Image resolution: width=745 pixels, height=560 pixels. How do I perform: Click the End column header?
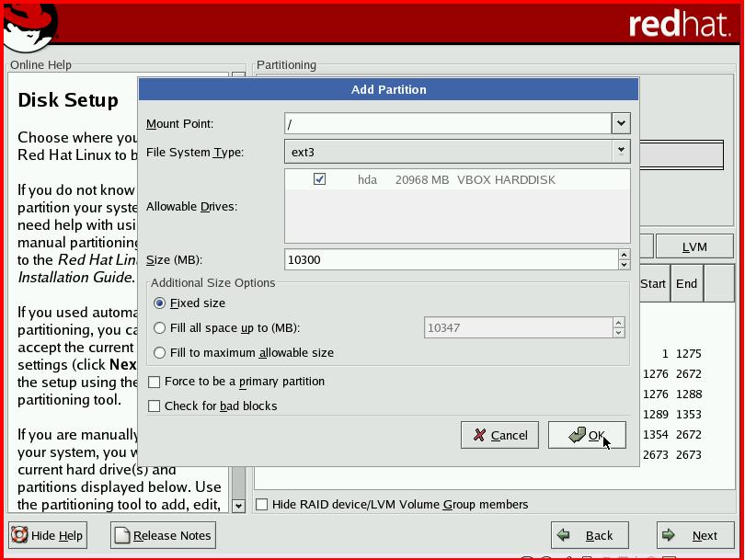(686, 283)
